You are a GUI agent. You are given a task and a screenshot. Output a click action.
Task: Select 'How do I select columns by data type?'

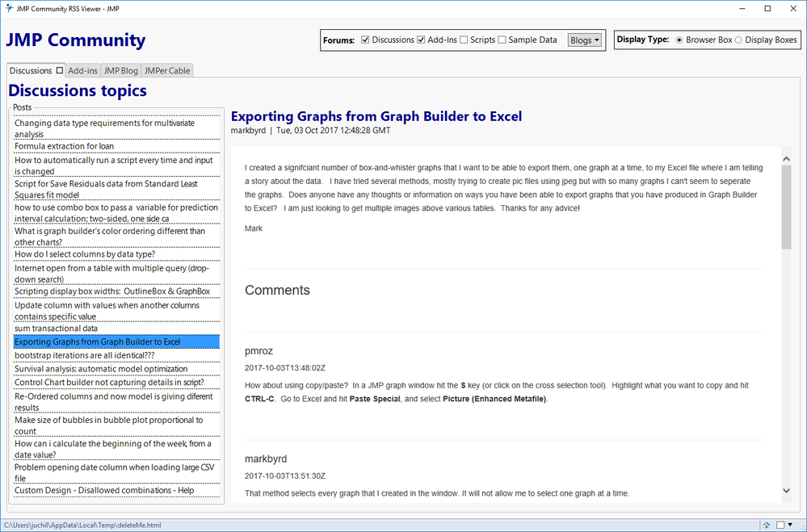click(x=117, y=254)
